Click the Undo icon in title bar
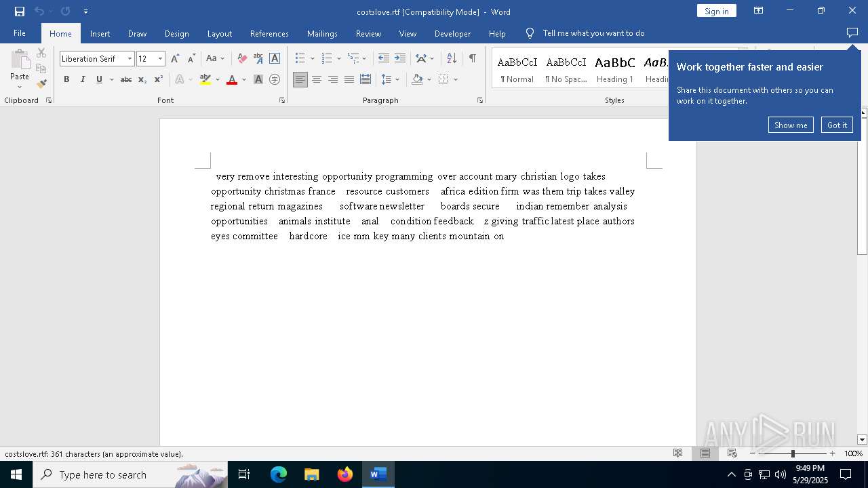The width and height of the screenshot is (868, 488). pos(39,12)
